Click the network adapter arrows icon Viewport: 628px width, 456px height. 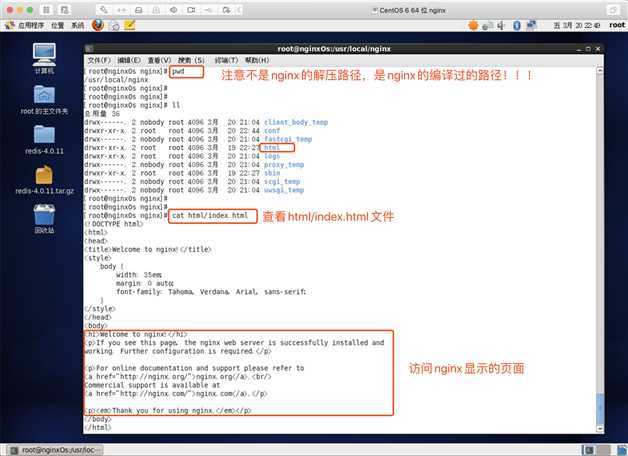122,10
